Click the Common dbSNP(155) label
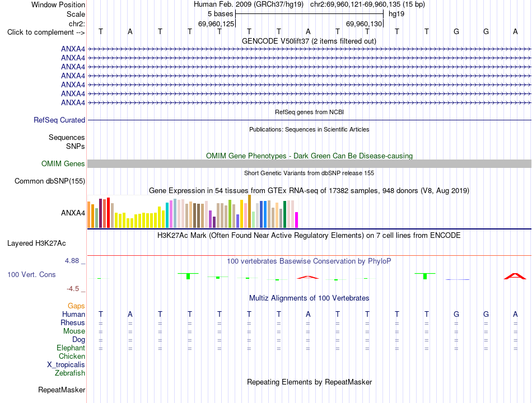 [49, 181]
